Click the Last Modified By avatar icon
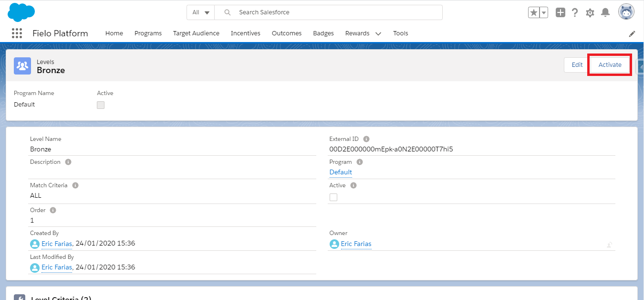 coord(34,268)
